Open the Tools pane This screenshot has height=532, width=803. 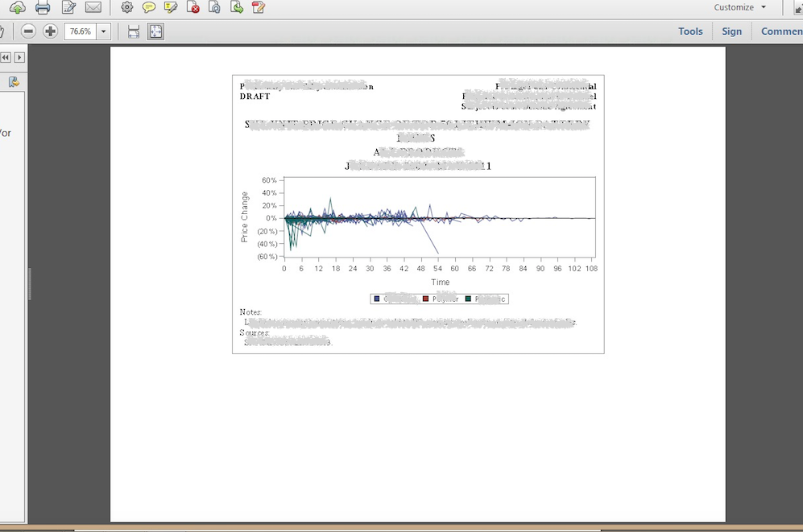(x=690, y=31)
